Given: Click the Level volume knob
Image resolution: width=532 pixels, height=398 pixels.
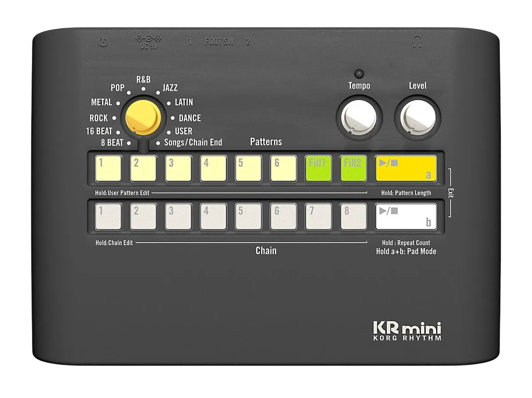Looking at the screenshot, I should tap(418, 117).
